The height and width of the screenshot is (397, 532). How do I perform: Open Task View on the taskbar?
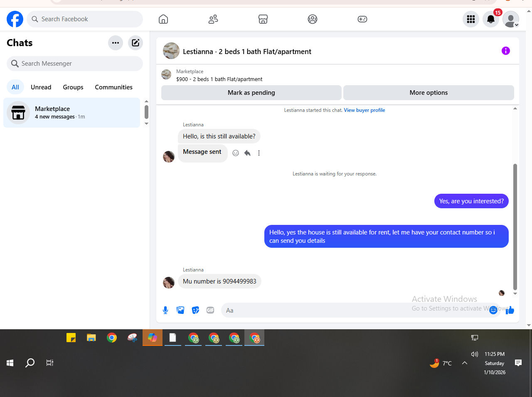click(x=50, y=363)
